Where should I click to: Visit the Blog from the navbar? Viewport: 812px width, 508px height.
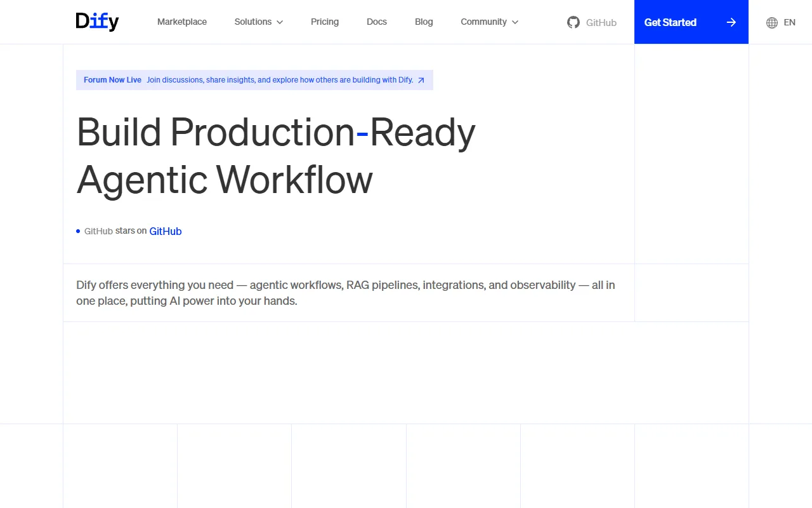coord(424,22)
